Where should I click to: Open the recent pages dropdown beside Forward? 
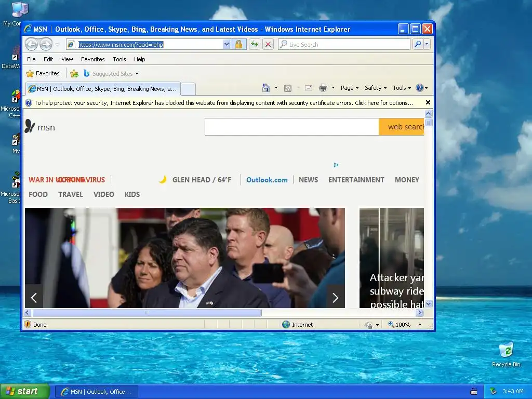(57, 45)
